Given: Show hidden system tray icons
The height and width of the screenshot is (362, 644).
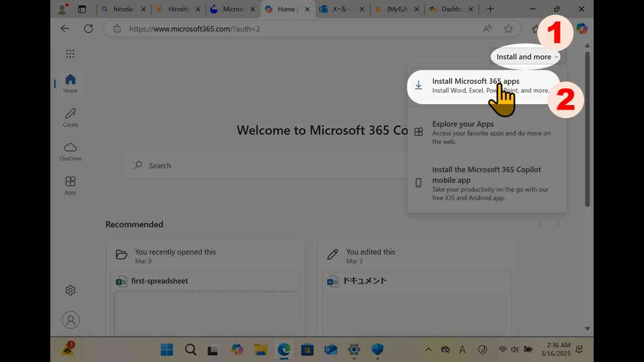Looking at the screenshot, I should (x=428, y=349).
